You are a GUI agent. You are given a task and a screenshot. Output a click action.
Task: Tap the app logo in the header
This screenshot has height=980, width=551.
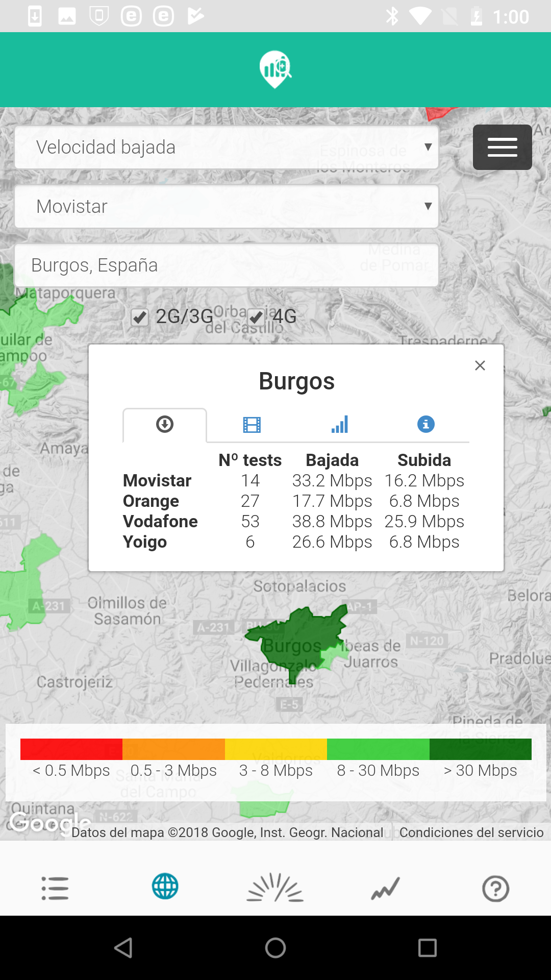(x=275, y=69)
